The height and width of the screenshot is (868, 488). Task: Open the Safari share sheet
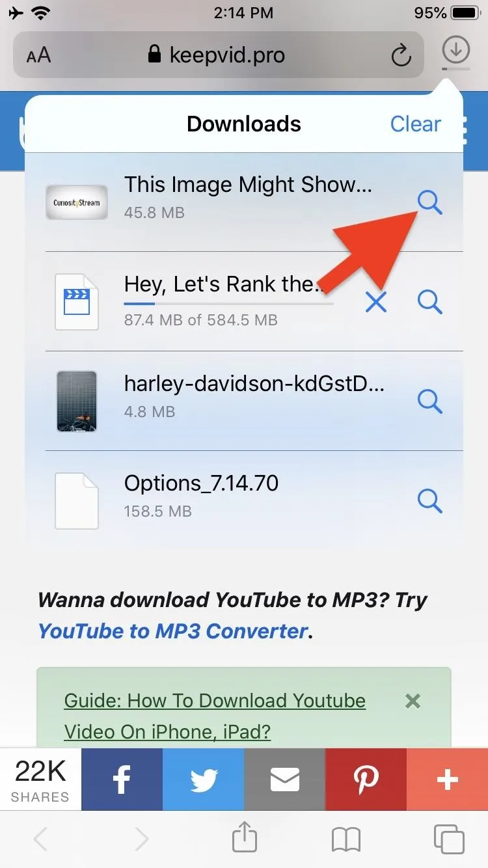coord(244,837)
